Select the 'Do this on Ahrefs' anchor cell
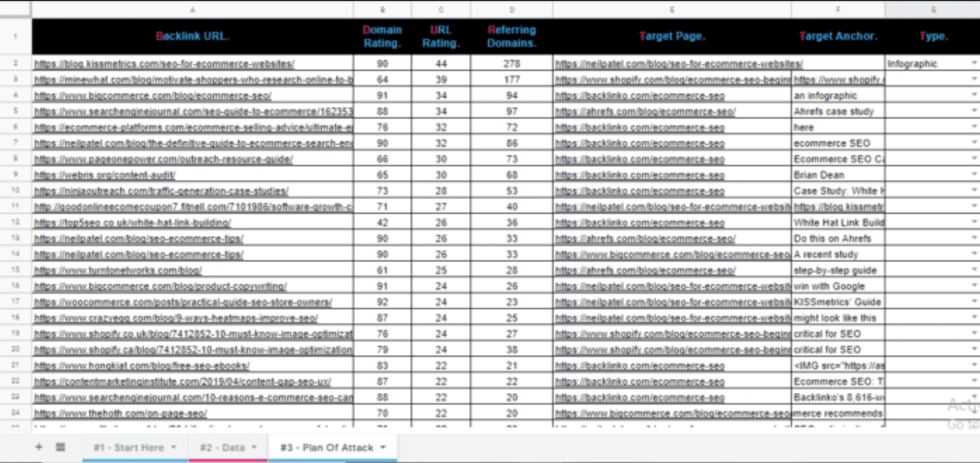Screen dimensions: 980x463 (838, 239)
